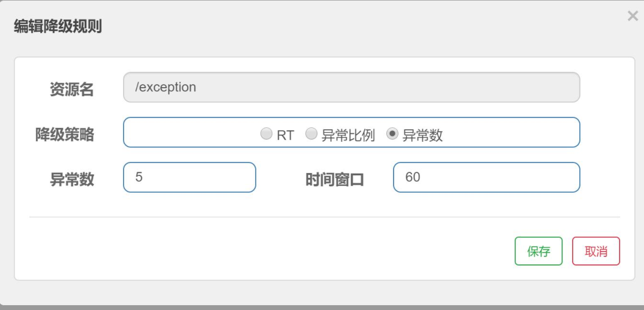Focus the 异常数 input containing 5
The width and height of the screenshot is (644, 310).
pyautogui.click(x=189, y=177)
